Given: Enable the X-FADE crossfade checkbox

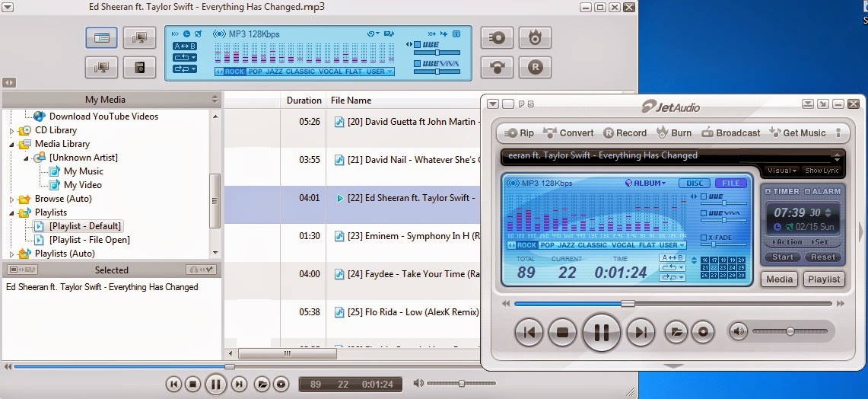Looking at the screenshot, I should tap(704, 238).
